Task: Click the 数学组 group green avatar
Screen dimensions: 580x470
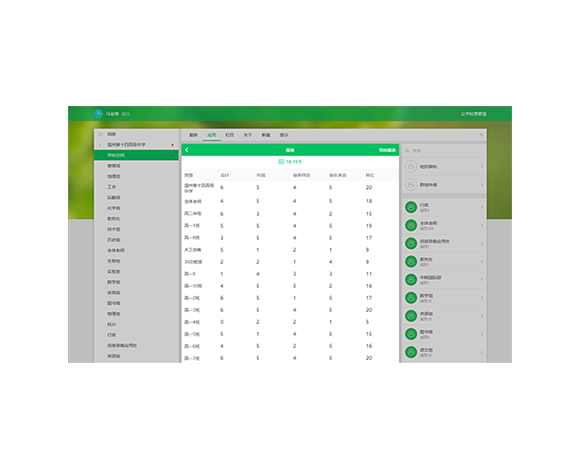Action: (411, 298)
